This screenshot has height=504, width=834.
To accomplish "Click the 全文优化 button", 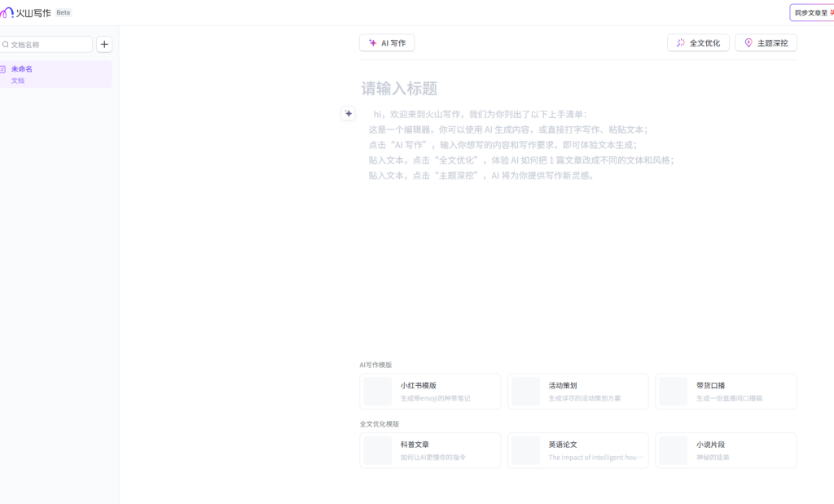I will click(698, 43).
